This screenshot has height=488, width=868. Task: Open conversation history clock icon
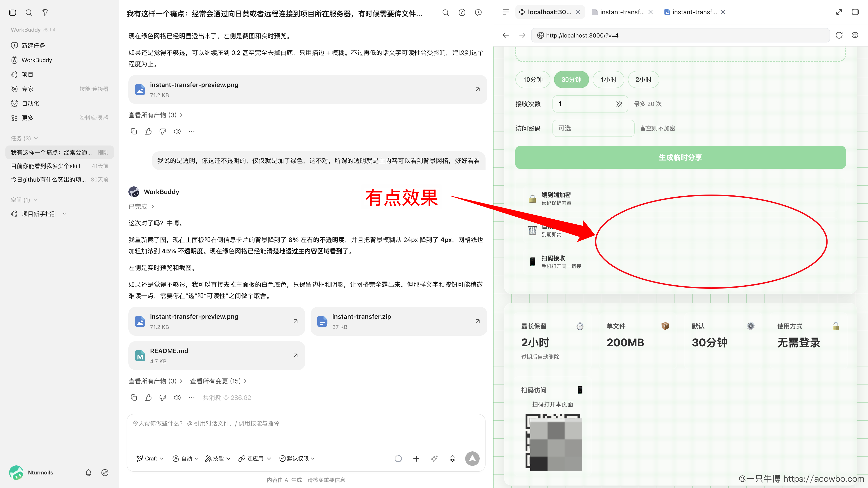[x=478, y=13]
